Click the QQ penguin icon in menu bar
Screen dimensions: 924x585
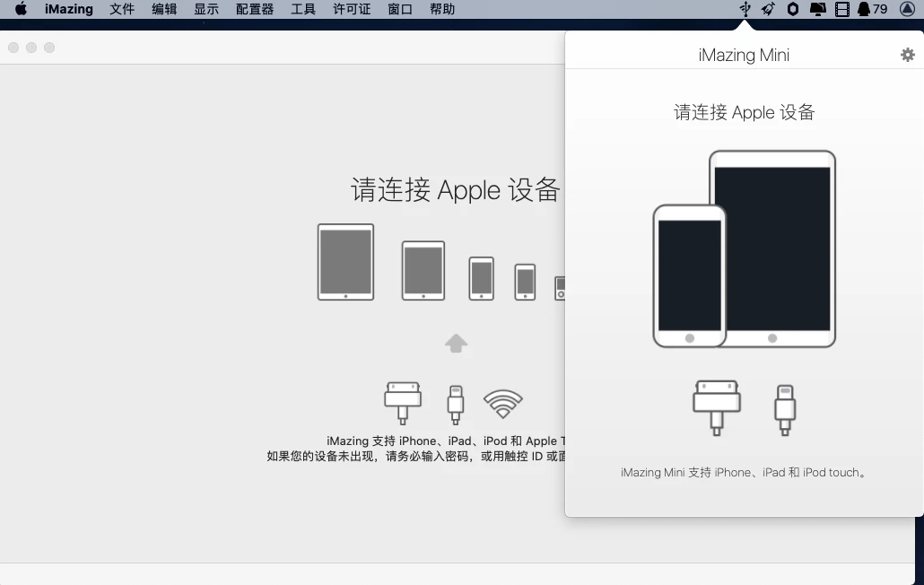(x=863, y=9)
